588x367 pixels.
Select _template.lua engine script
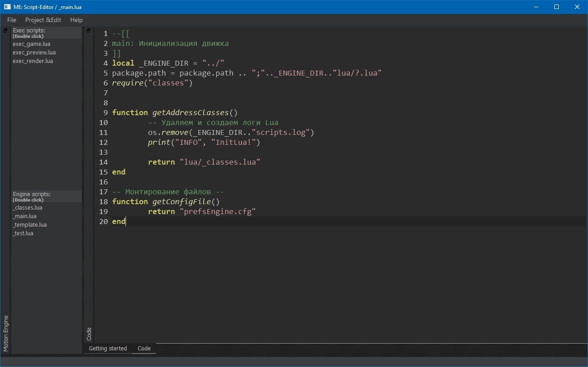(x=30, y=225)
